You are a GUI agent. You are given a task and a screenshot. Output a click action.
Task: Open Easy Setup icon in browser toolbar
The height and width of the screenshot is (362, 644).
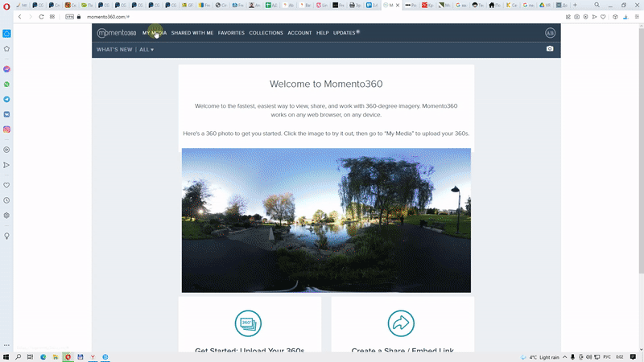coord(637,17)
